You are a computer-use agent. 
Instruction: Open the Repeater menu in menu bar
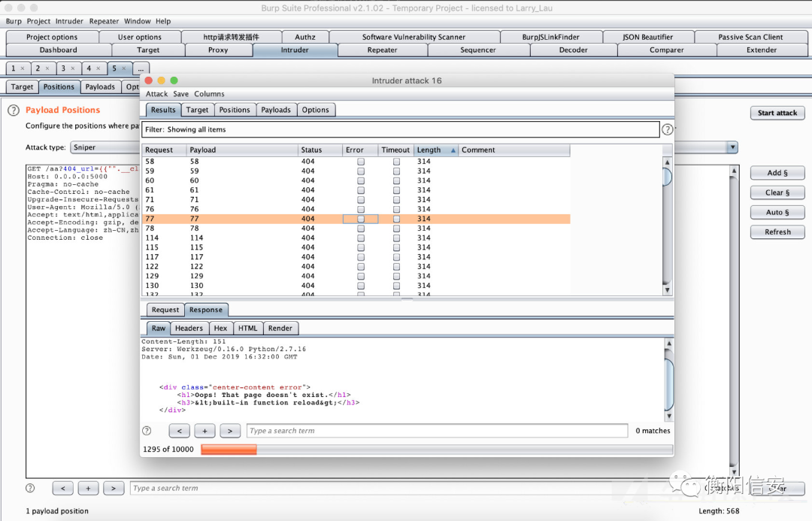pyautogui.click(x=104, y=21)
